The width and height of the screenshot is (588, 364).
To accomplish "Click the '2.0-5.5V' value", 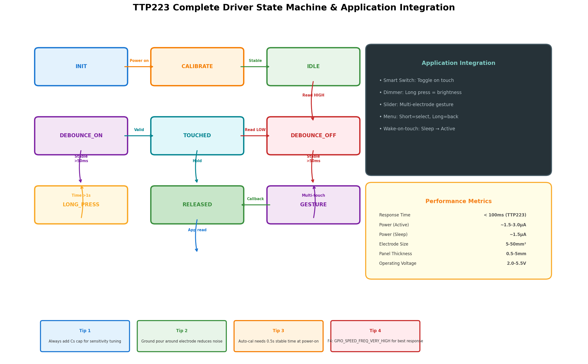I will 517,263.
